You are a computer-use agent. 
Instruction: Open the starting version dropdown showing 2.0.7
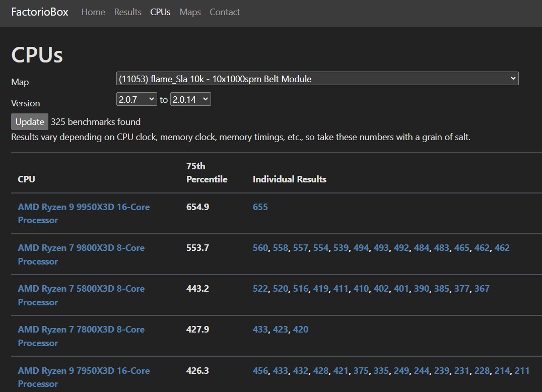point(136,99)
